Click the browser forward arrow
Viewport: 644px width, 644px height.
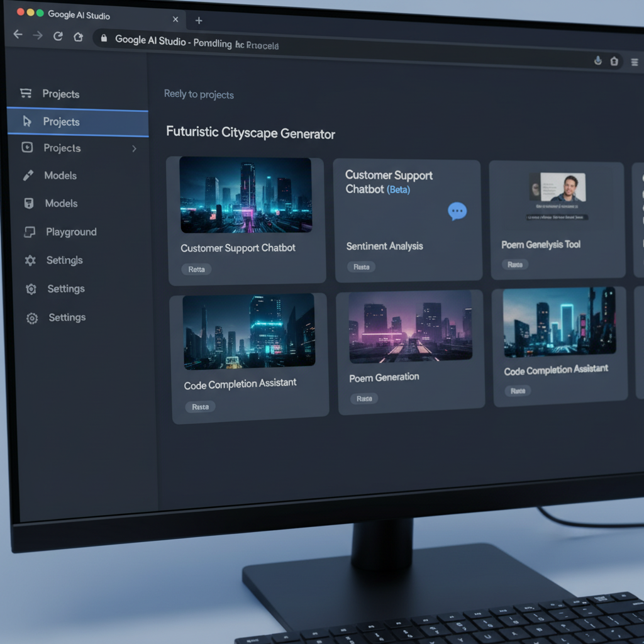38,36
